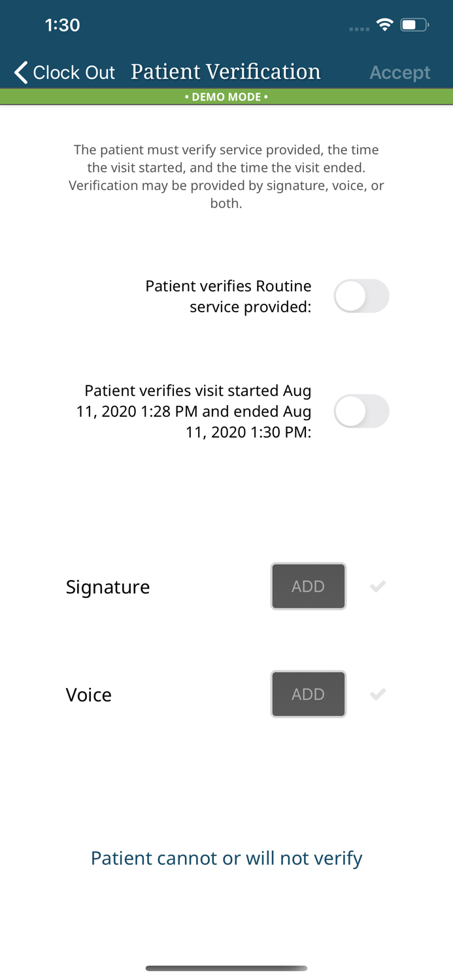Turn on the visit start and end time toggle

coord(362,411)
